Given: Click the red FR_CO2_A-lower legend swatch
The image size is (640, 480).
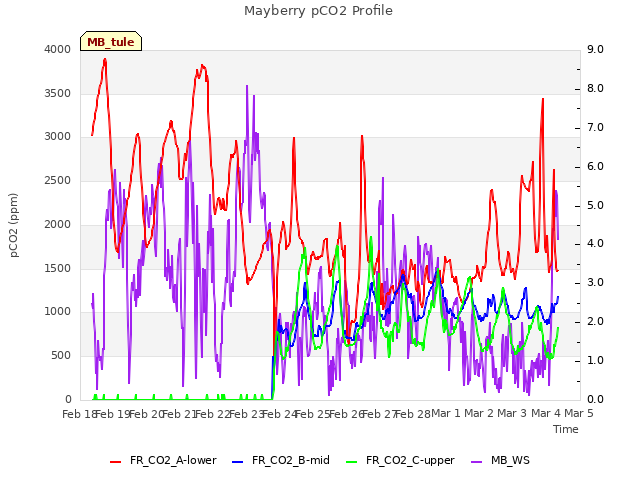Looking at the screenshot, I should coord(116,462).
